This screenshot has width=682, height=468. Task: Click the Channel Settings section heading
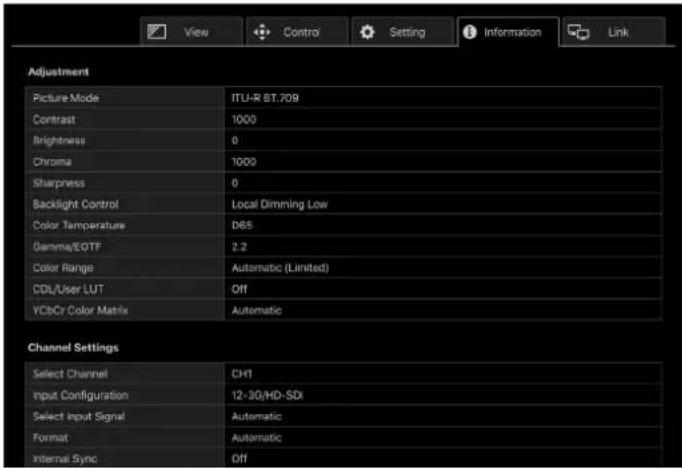(73, 348)
